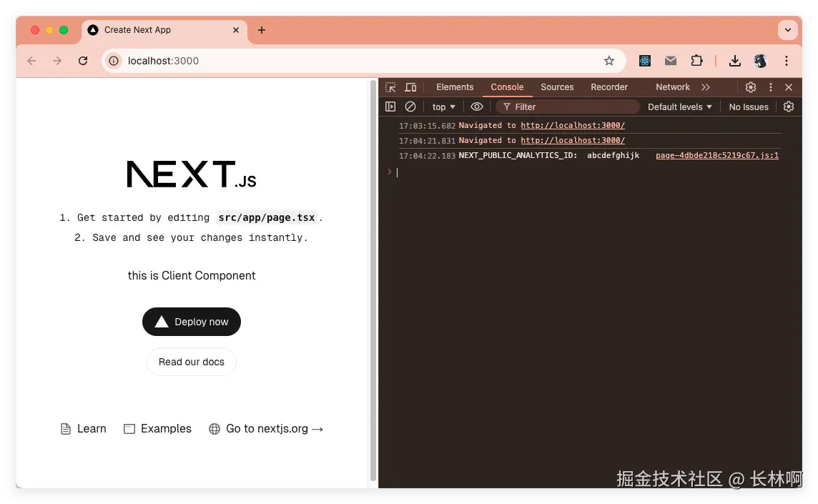Open DevTools customize three-dot menu
Screen dimensions: 818x504
pos(771,87)
